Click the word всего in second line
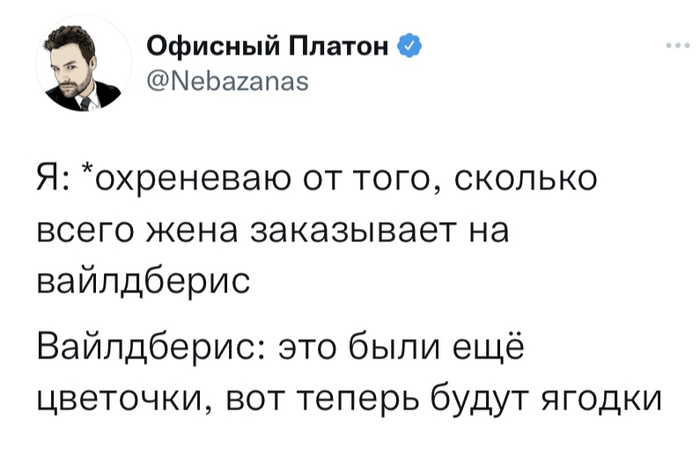 click(84, 233)
